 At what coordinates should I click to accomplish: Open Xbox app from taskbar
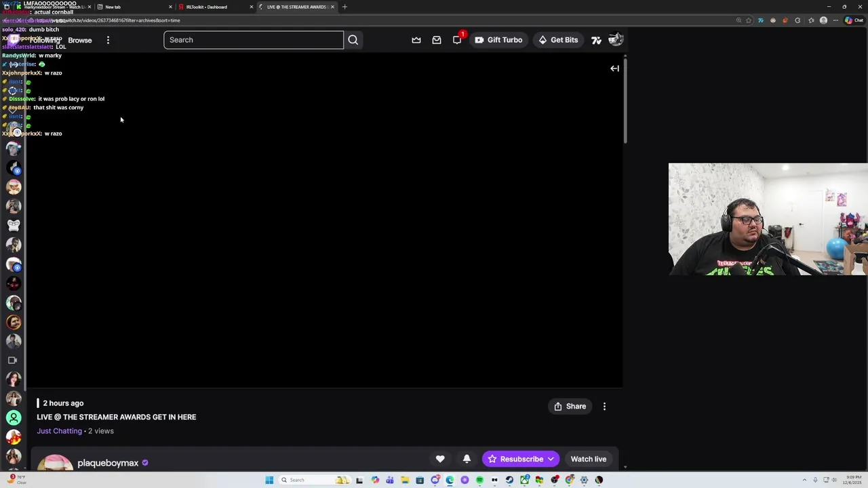point(524,480)
